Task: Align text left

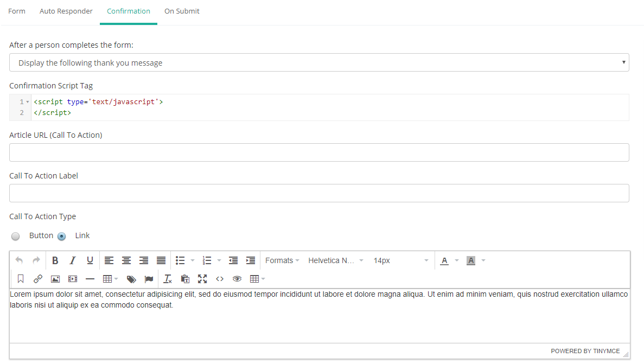Action: [109, 260]
